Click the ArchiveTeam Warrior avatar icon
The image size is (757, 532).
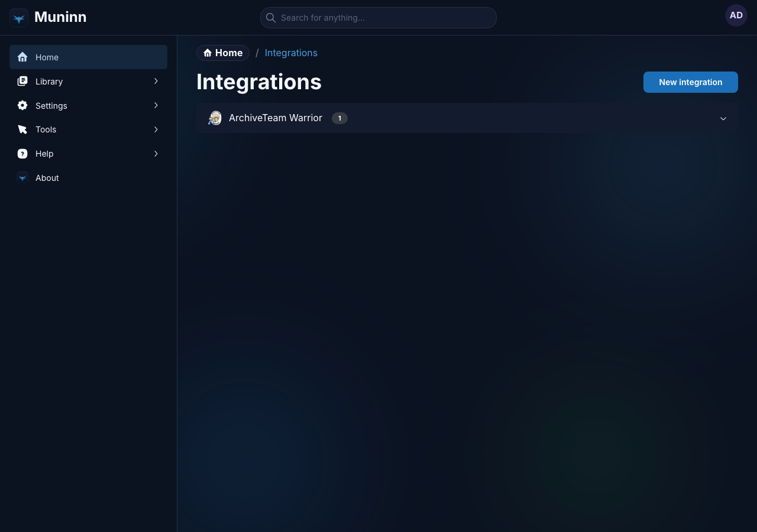215,118
